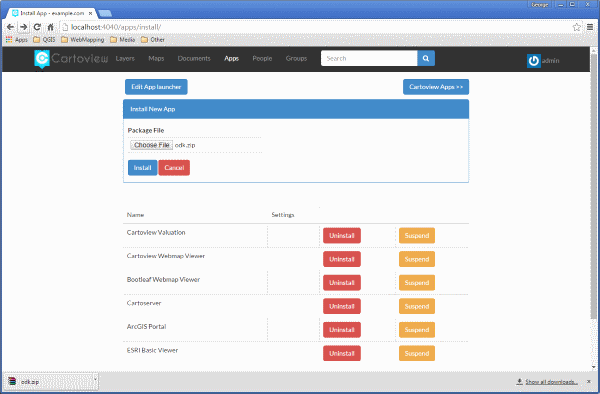This screenshot has width=600, height=394.
Task: Click the scrollbar down arrow
Action: click(593, 367)
